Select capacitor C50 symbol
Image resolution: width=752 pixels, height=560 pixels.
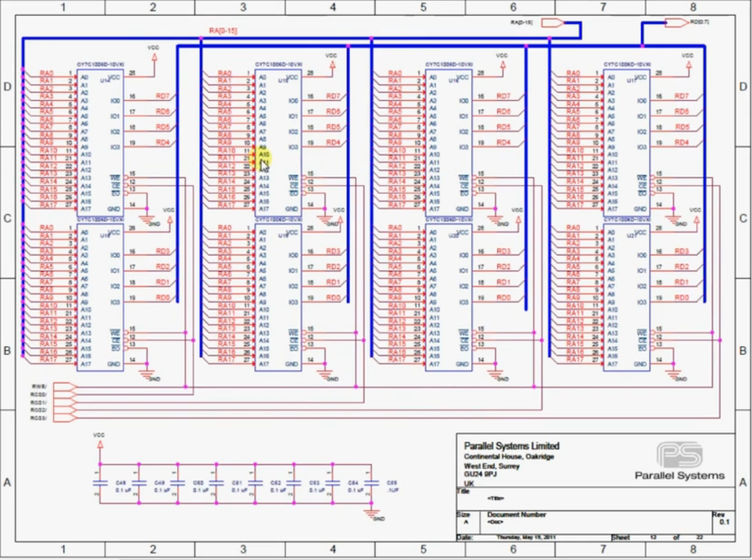(177, 483)
